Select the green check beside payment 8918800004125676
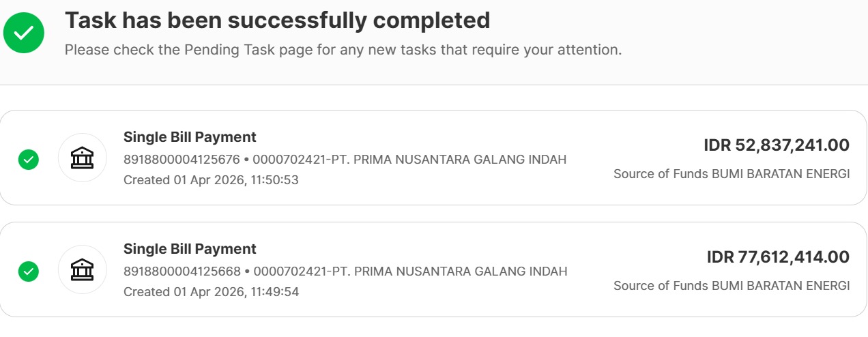Screen dimensions: 868x337 pos(28,160)
